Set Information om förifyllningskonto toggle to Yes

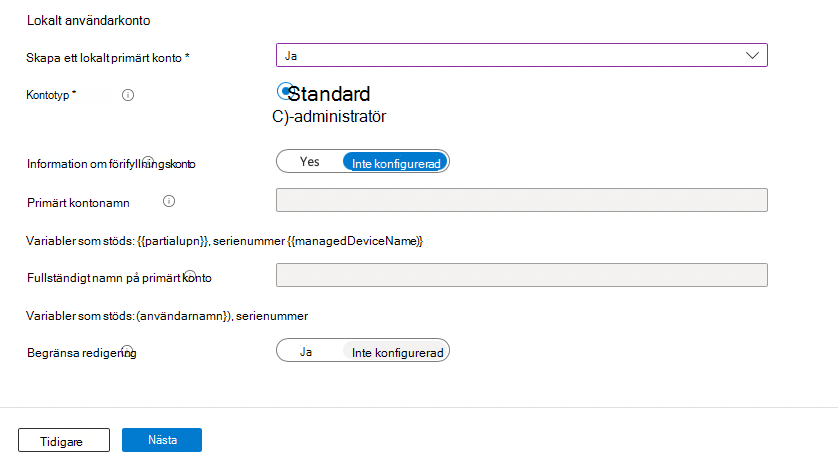(309, 161)
